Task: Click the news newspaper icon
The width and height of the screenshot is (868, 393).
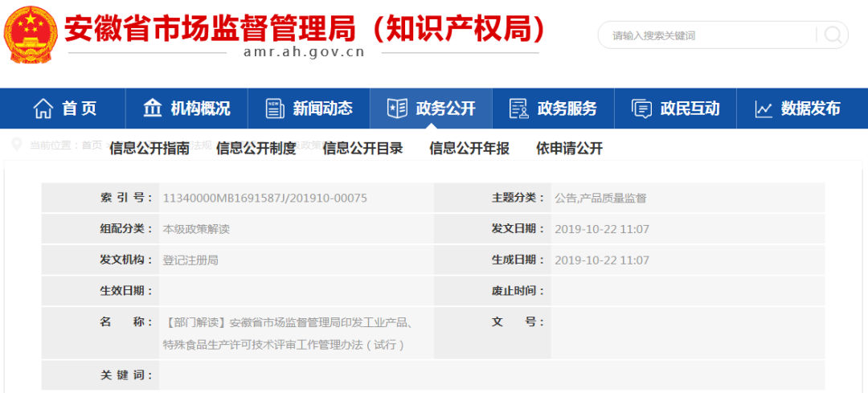Action: pos(275,108)
